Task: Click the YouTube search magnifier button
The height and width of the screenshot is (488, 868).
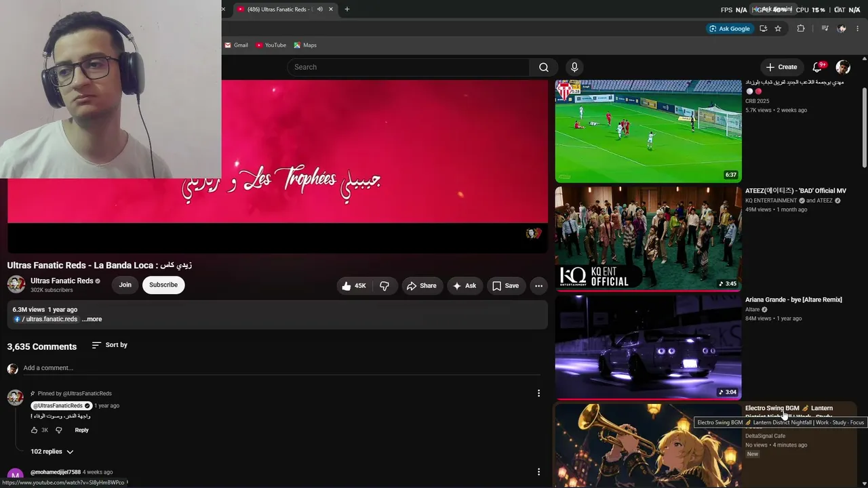Action: pyautogui.click(x=543, y=67)
